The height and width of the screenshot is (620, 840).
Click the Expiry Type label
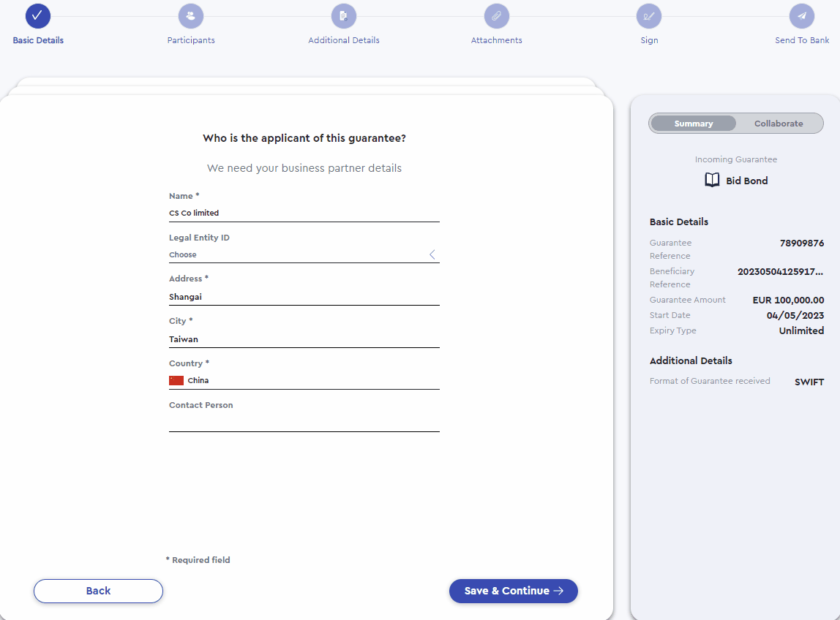point(673,330)
